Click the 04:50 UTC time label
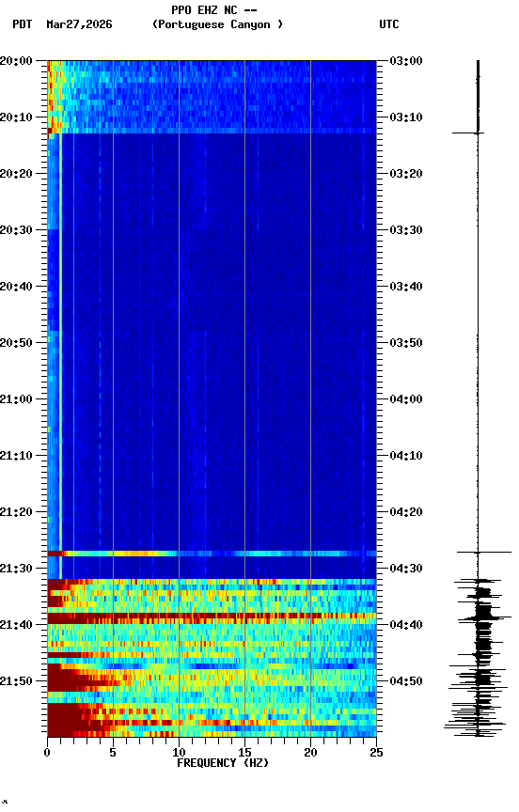The image size is (519, 812). click(406, 681)
